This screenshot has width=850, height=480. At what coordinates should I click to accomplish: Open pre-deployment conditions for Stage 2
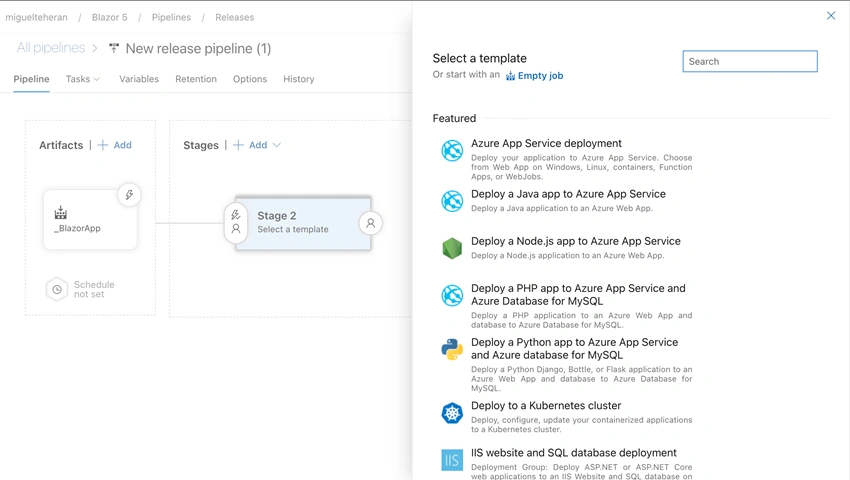[x=236, y=222]
